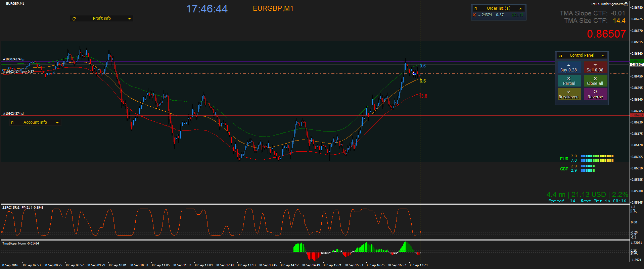Click the 30 Sep 12:09 time axis label
Image resolution: width=644 pixels, height=269 pixels.
[x=203, y=265]
